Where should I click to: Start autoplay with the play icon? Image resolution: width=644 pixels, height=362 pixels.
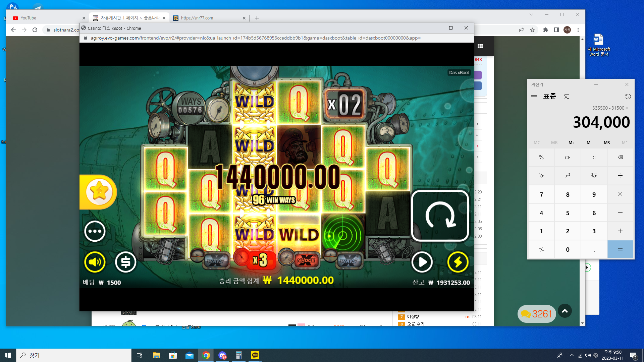pyautogui.click(x=422, y=262)
